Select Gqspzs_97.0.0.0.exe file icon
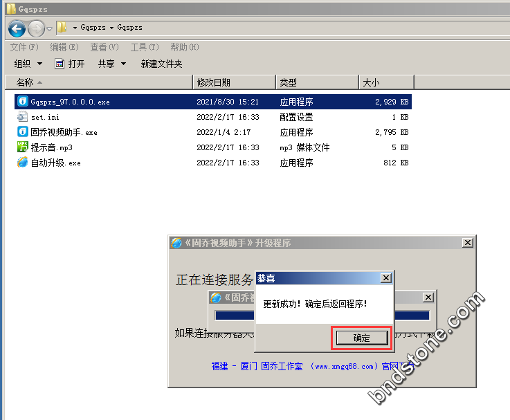Viewport: 510px width, 420px height. 22,101
